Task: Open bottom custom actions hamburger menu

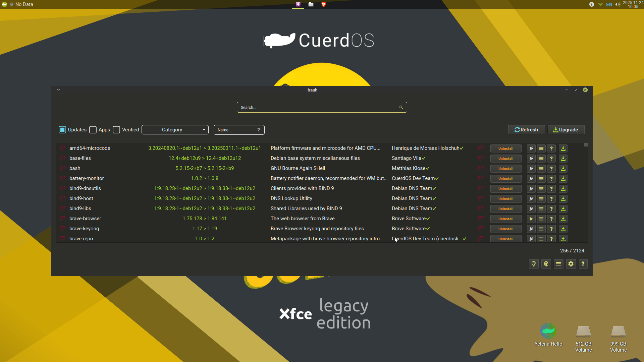Action: point(558,264)
